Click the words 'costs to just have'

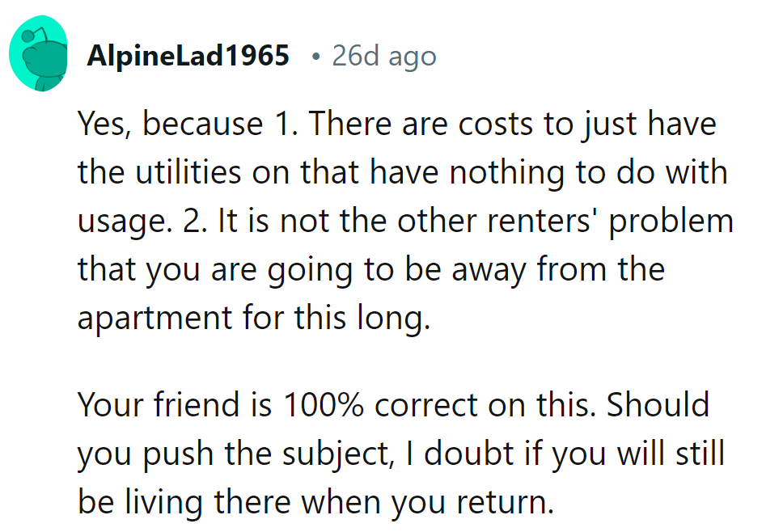(x=587, y=124)
